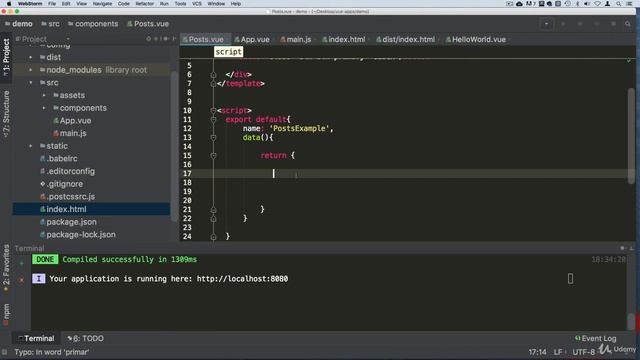Open the Tools menu
The height and width of the screenshot is (360, 640).
point(180,4)
